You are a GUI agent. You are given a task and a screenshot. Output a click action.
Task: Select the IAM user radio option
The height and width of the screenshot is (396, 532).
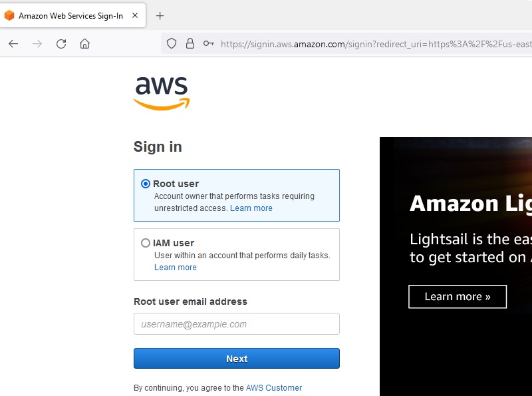(146, 243)
